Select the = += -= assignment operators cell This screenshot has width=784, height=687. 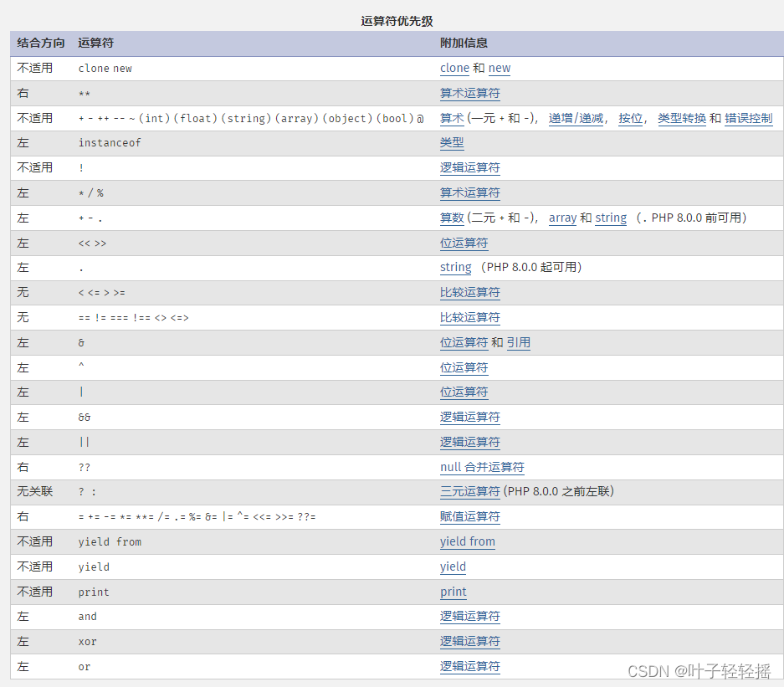197,516
